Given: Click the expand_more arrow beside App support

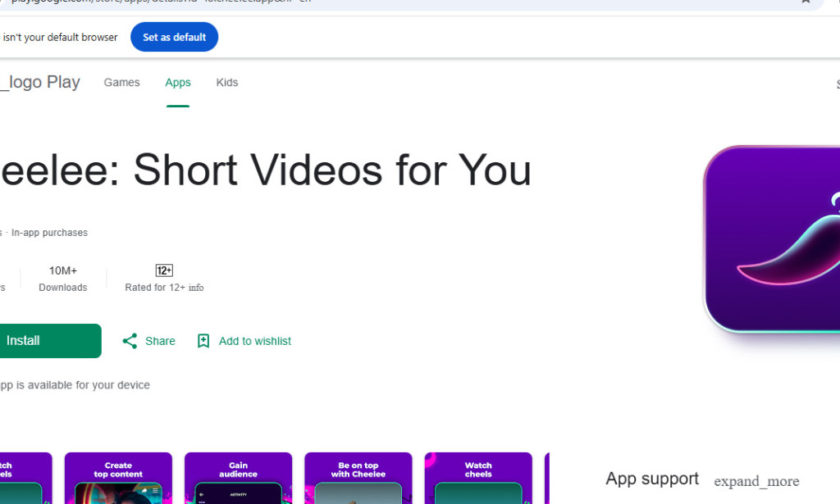Looking at the screenshot, I should (756, 480).
